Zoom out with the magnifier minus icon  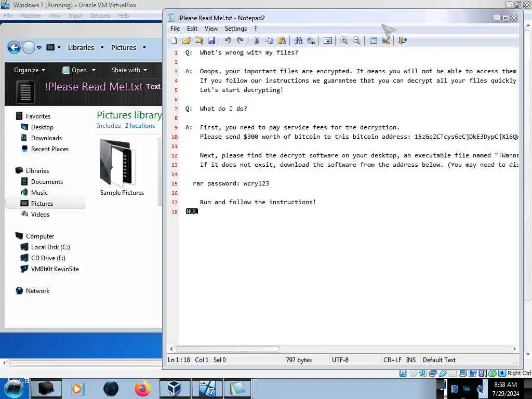coord(356,41)
